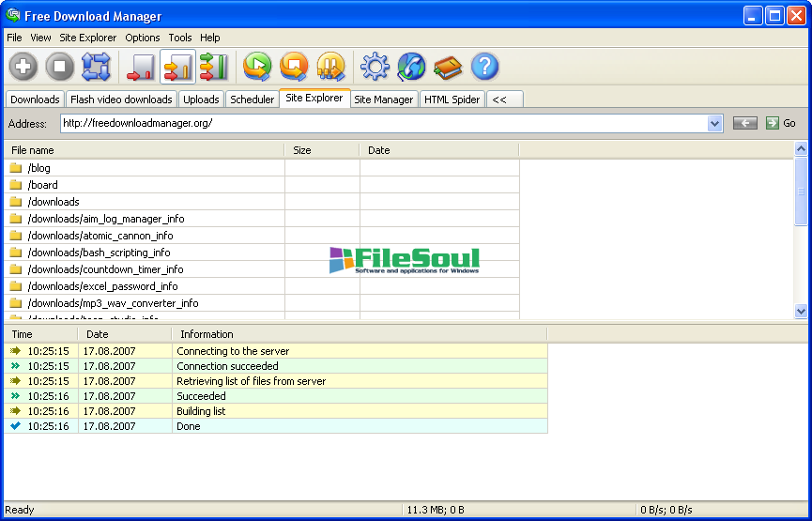Switch to the HTML Spider tab
The height and width of the screenshot is (521, 812).
pyautogui.click(x=452, y=100)
